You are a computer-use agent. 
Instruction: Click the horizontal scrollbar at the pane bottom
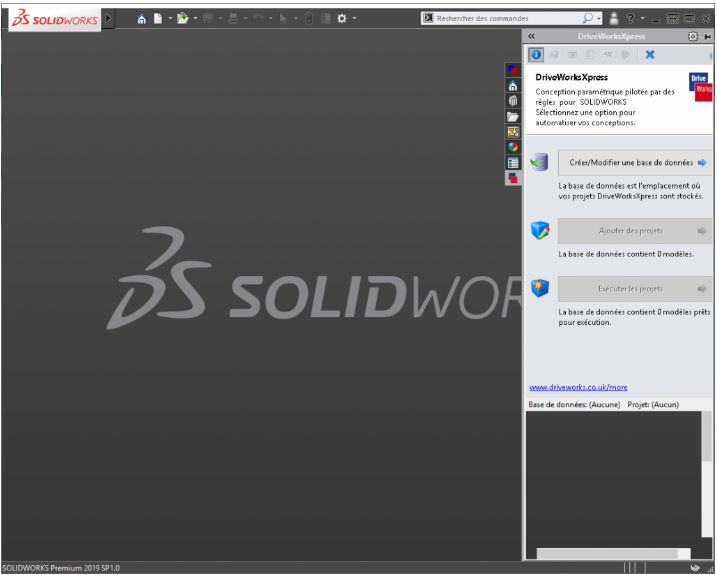(x=613, y=553)
